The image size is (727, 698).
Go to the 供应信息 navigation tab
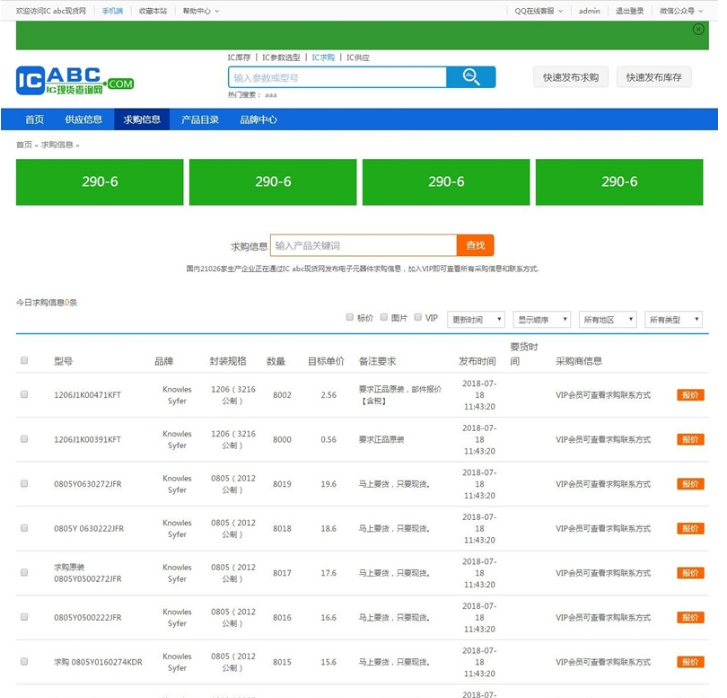[x=84, y=119]
